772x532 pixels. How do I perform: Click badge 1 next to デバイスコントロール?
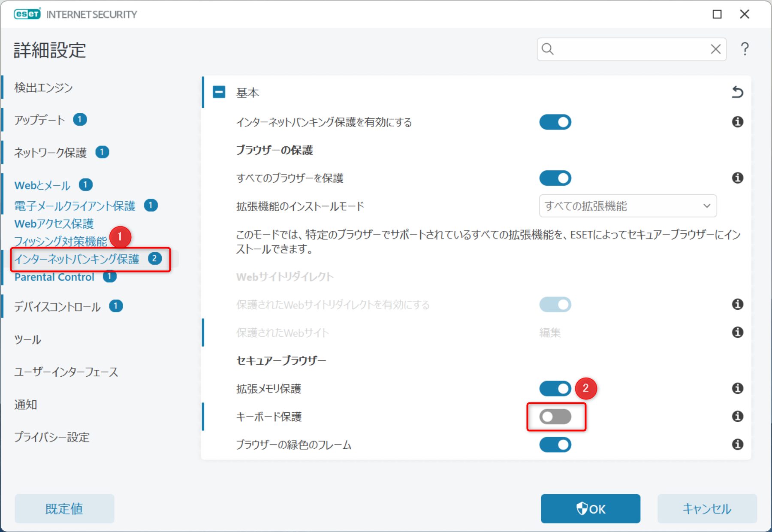click(x=116, y=306)
